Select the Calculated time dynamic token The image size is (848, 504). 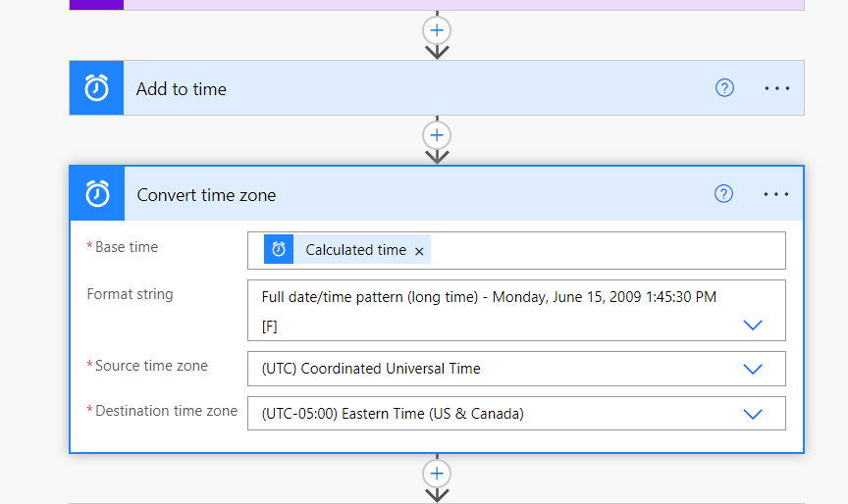point(355,250)
